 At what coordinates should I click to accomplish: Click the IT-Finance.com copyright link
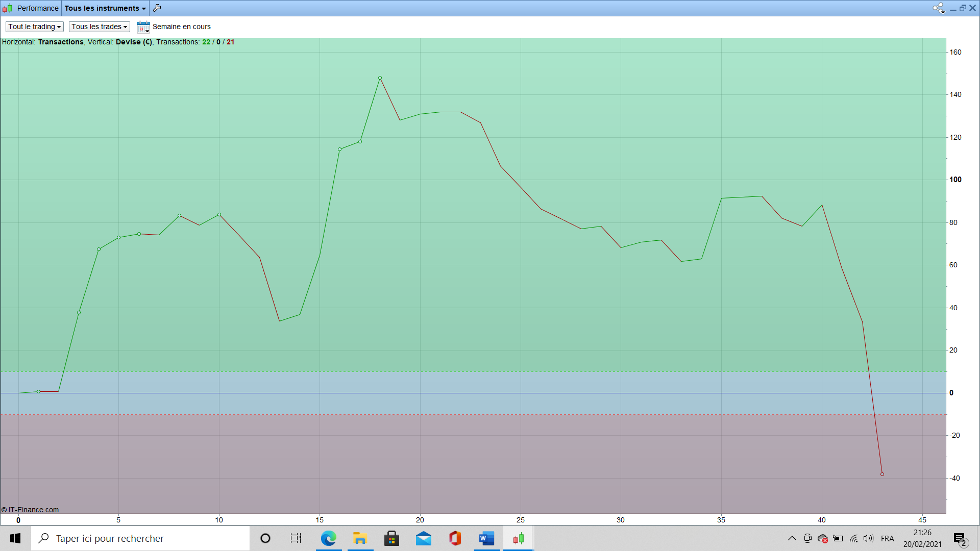(30, 510)
